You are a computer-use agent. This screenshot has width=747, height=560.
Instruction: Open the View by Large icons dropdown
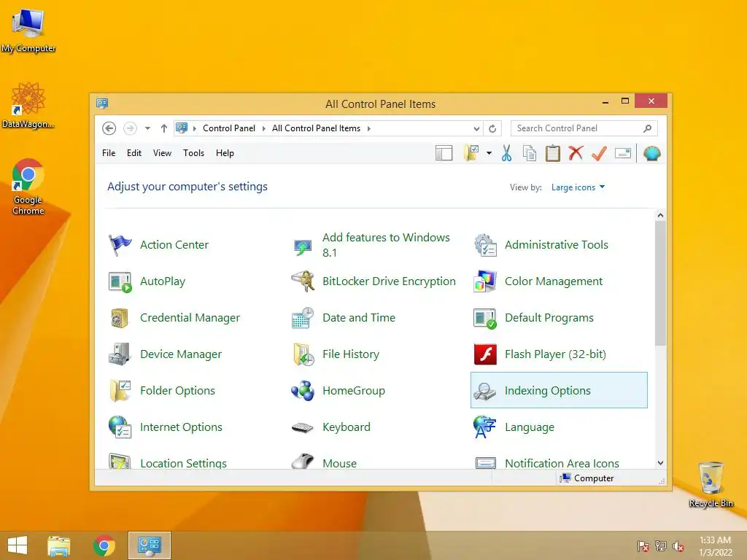tap(578, 187)
